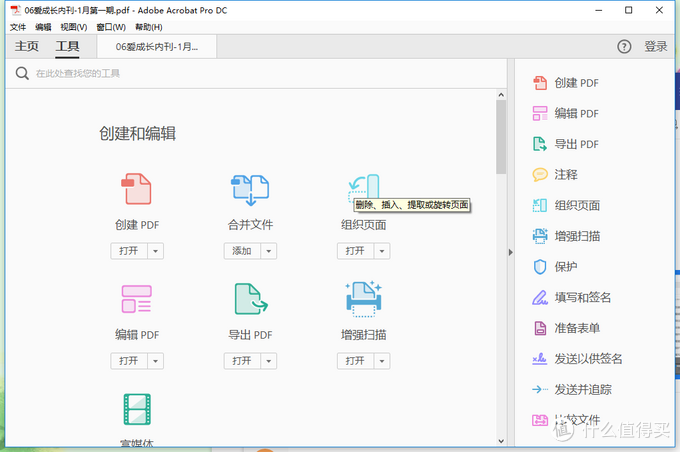Screen dimensions: 680x452
Task: Click the 编辑 PDF label in the main grid
Action: click(x=137, y=335)
